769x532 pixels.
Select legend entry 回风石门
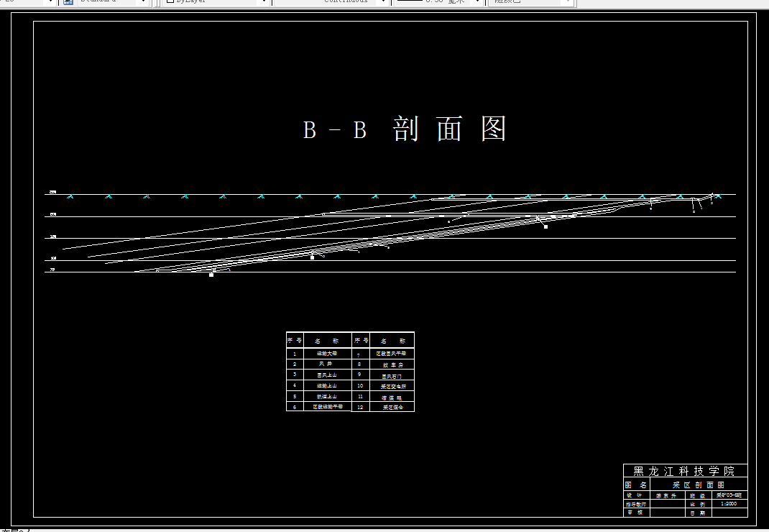(x=392, y=377)
